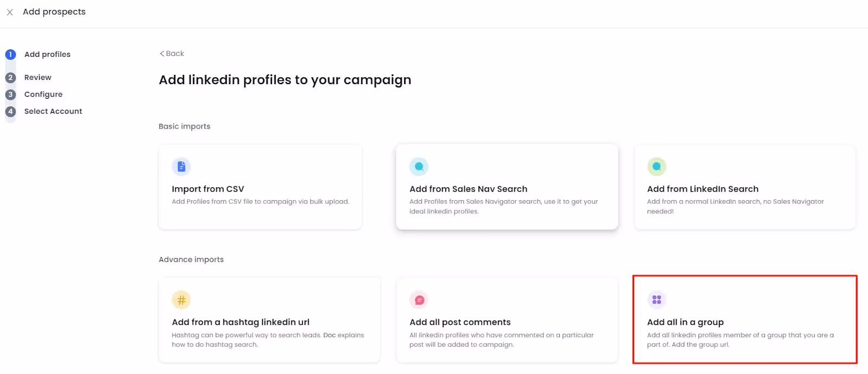Go Back using the back chevron link
868x374 pixels.
click(x=171, y=53)
